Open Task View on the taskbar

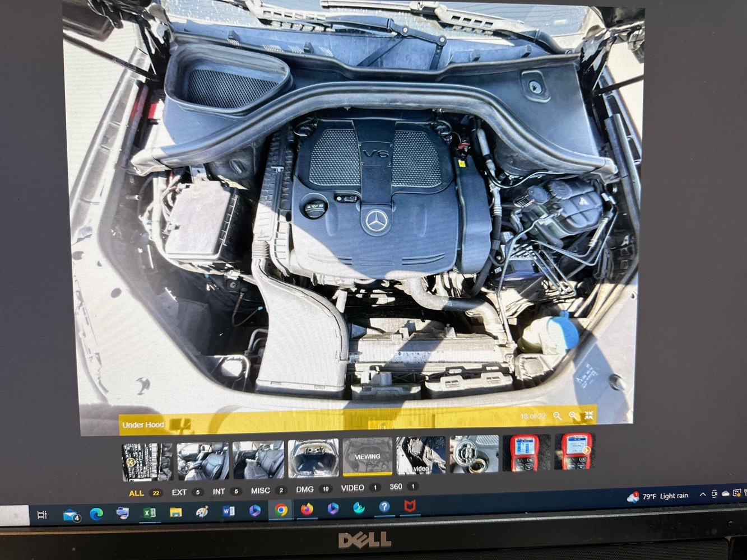[x=42, y=515]
